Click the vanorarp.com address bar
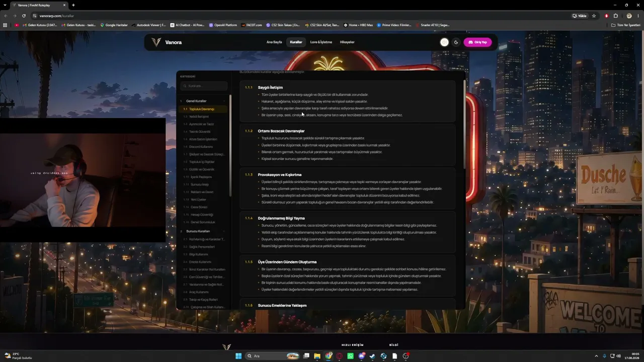 coord(302,16)
